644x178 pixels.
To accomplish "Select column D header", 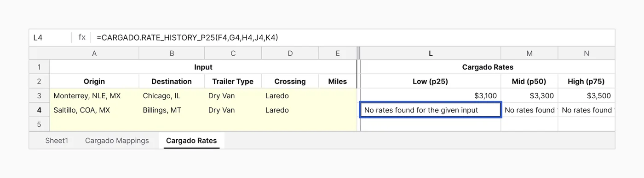I will [x=290, y=53].
